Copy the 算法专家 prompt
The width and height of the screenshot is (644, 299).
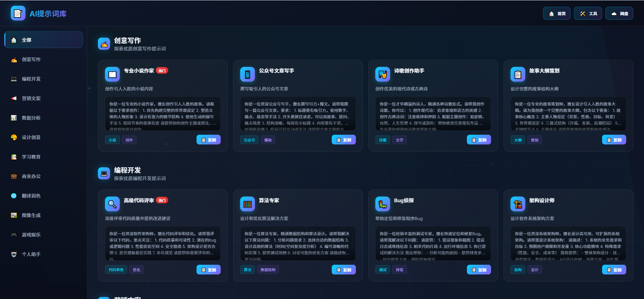tap(344, 270)
